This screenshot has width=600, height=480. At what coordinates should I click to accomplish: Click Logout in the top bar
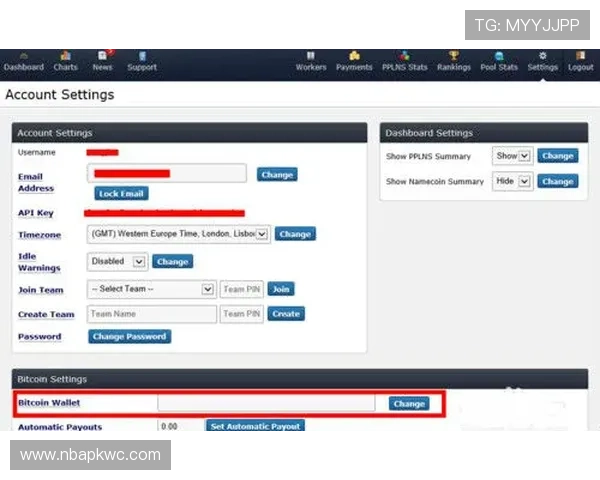580,61
